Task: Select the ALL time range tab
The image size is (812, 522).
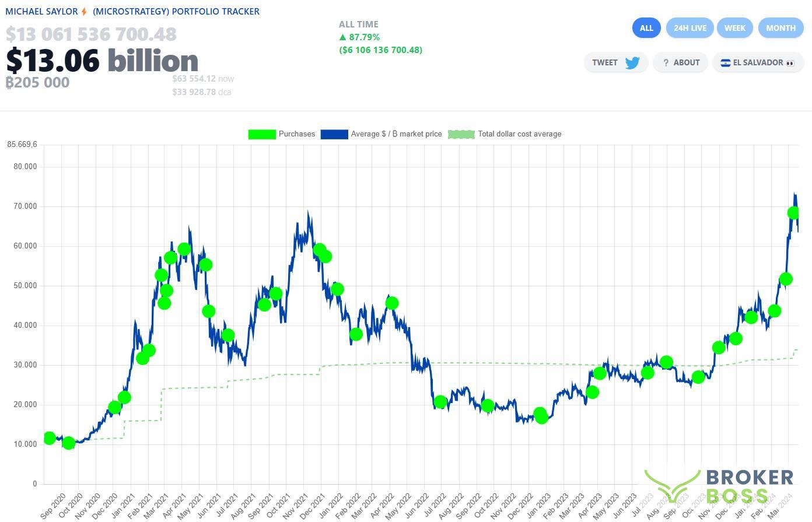Action: (646, 28)
